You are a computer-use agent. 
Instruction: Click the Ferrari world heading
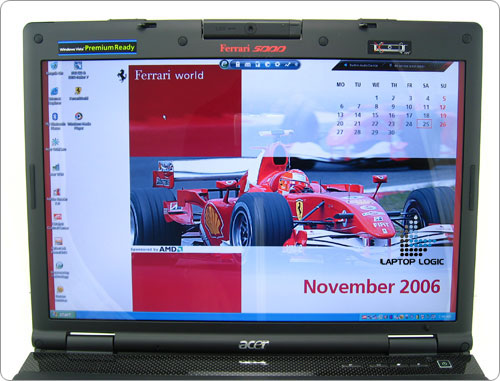coord(169,75)
